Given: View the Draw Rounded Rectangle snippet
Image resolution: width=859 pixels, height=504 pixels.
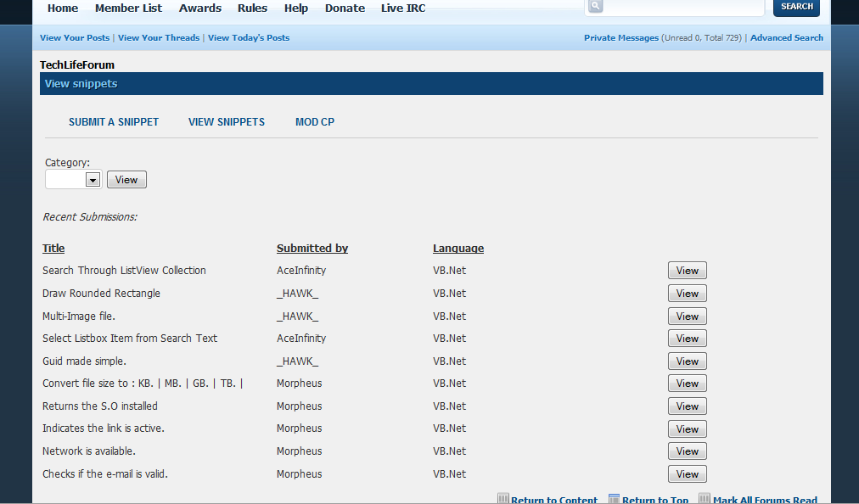Looking at the screenshot, I should [687, 294].
